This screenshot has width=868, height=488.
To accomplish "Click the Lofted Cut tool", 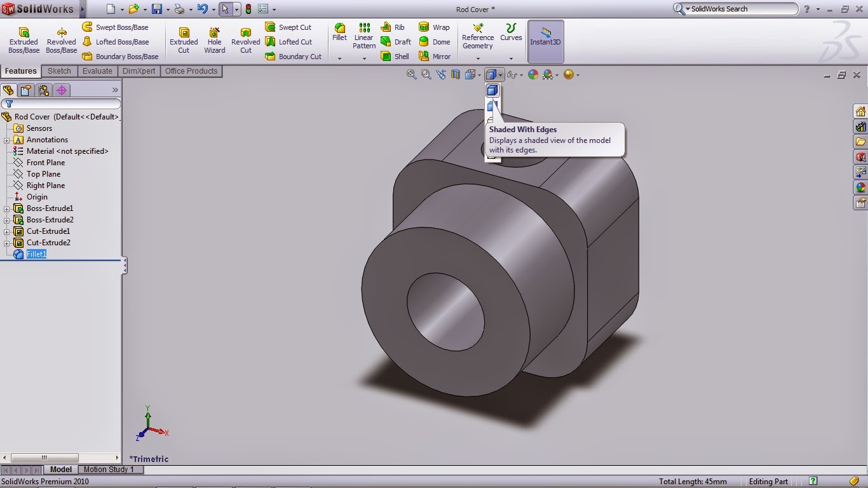I will click(x=288, y=42).
